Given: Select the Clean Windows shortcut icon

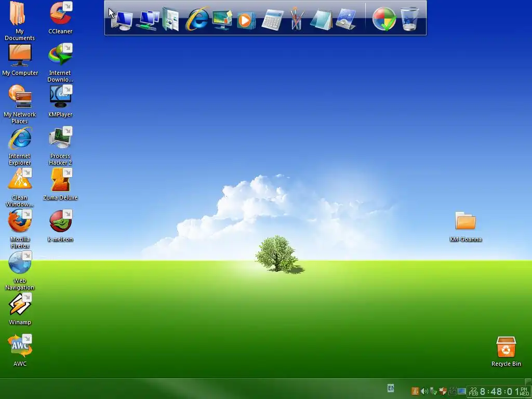Looking at the screenshot, I should tap(20, 188).
